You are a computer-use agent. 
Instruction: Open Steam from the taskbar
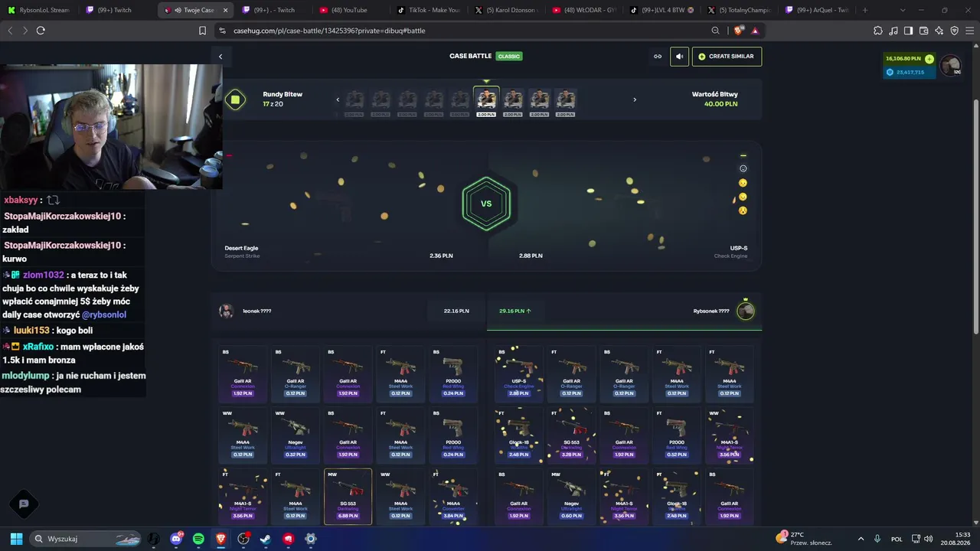tap(266, 539)
